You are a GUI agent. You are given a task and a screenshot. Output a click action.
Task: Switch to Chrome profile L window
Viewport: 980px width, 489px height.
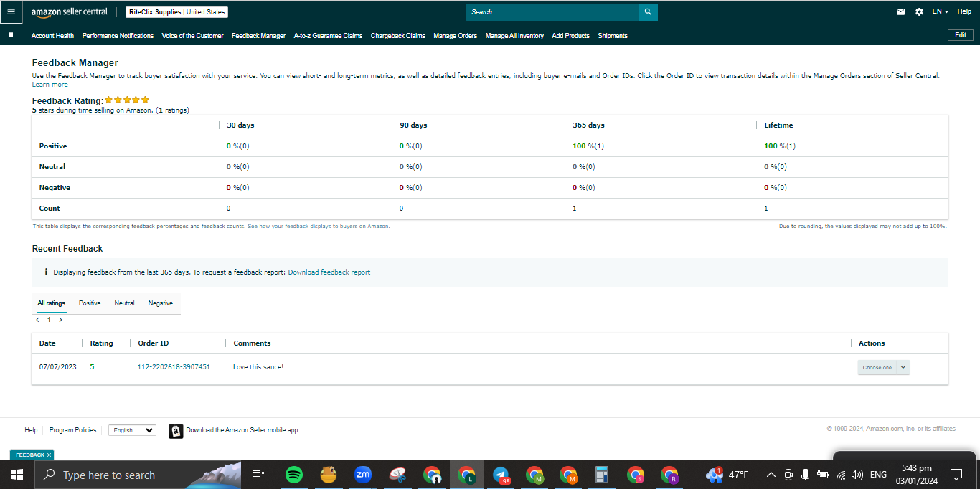point(467,475)
